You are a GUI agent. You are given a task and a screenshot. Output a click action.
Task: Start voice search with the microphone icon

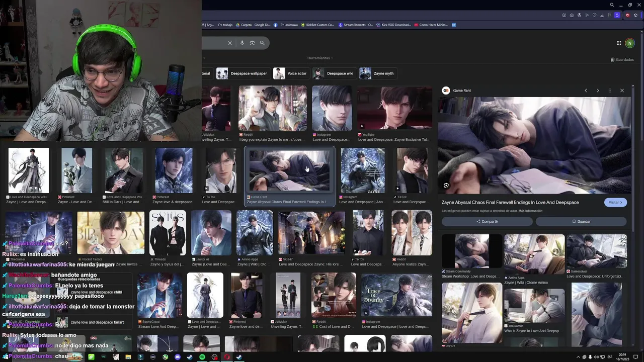click(242, 43)
